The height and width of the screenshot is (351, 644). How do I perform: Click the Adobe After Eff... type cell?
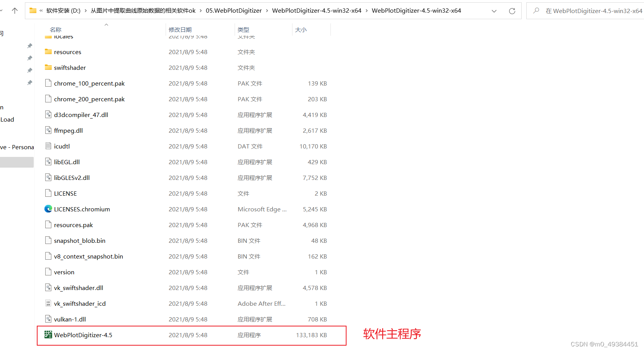pos(261,304)
